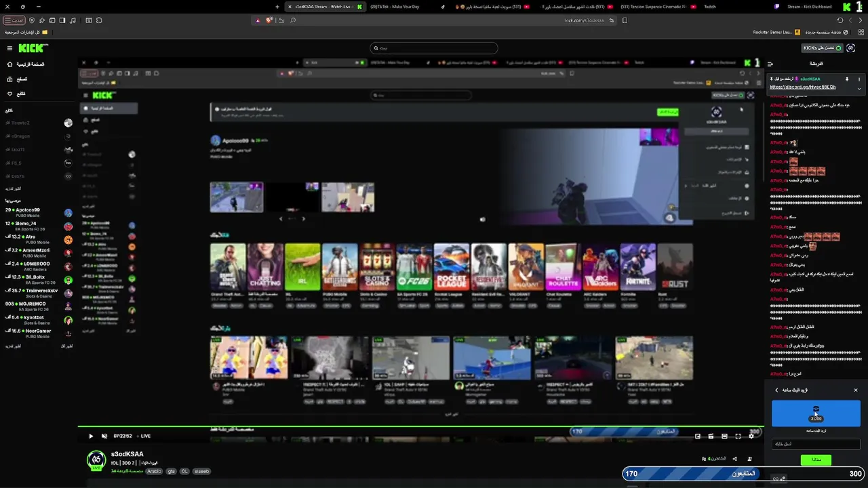Go to the next page using the browser arrow
868x488 pixels.
tap(850, 20)
